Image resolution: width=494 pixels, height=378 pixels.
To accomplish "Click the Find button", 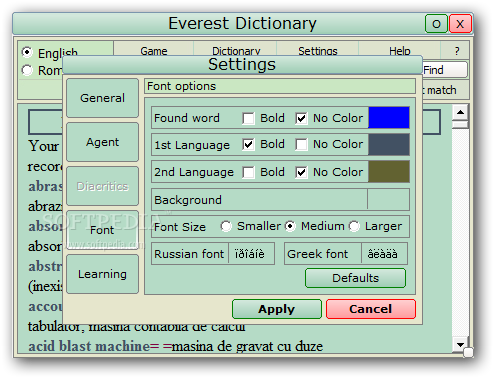I will point(445,70).
